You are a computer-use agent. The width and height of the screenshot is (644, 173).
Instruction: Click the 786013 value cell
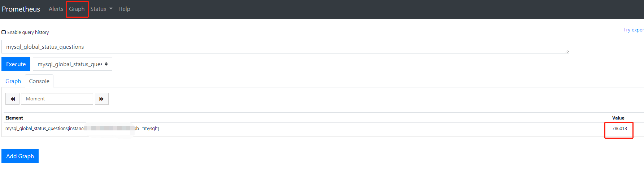point(619,129)
